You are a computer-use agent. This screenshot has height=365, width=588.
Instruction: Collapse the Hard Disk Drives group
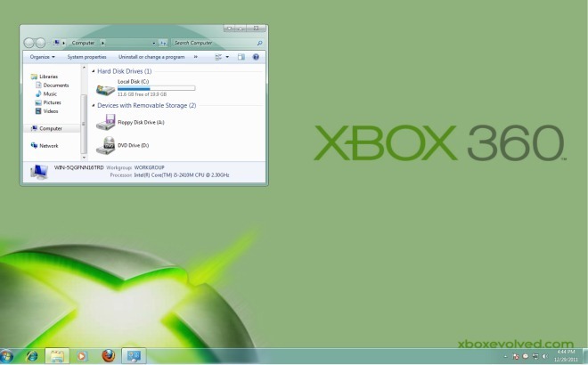[94, 71]
